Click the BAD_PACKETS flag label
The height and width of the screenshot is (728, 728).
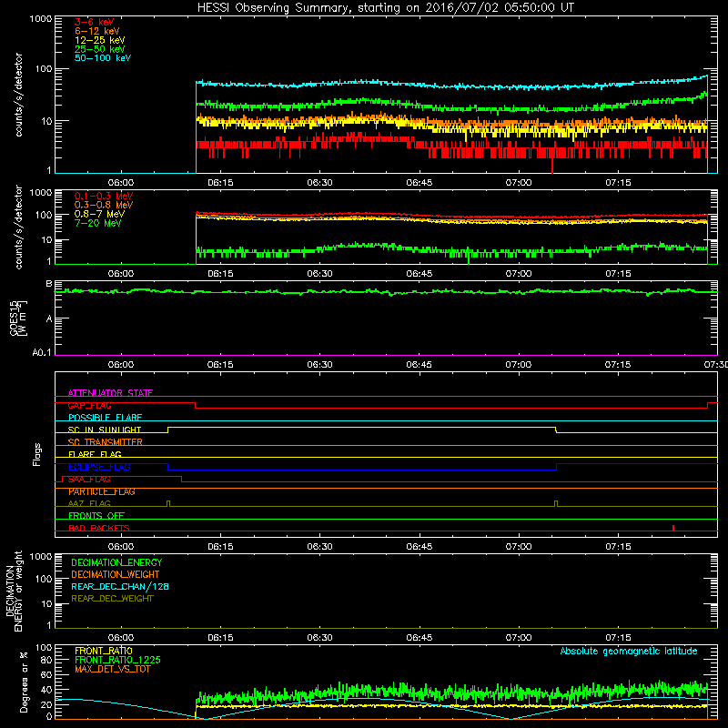click(99, 528)
